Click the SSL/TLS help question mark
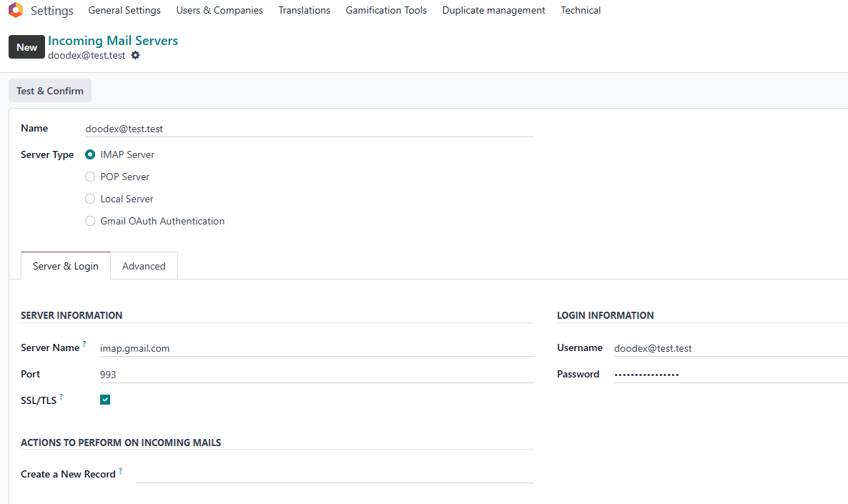 tap(61, 397)
